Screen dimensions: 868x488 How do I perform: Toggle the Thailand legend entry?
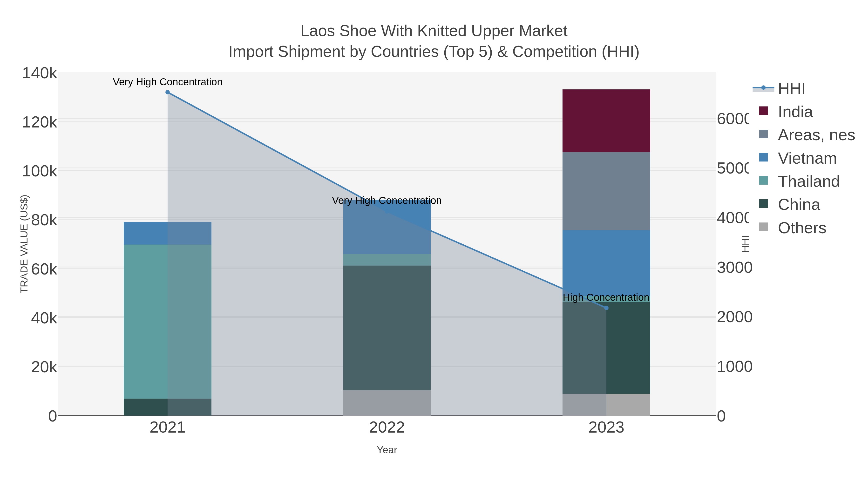coord(799,181)
